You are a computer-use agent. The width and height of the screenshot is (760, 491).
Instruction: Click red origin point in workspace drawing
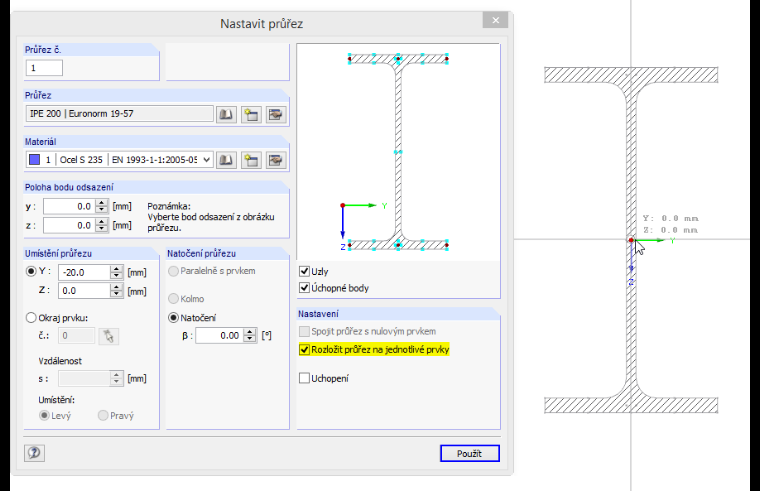click(631, 240)
